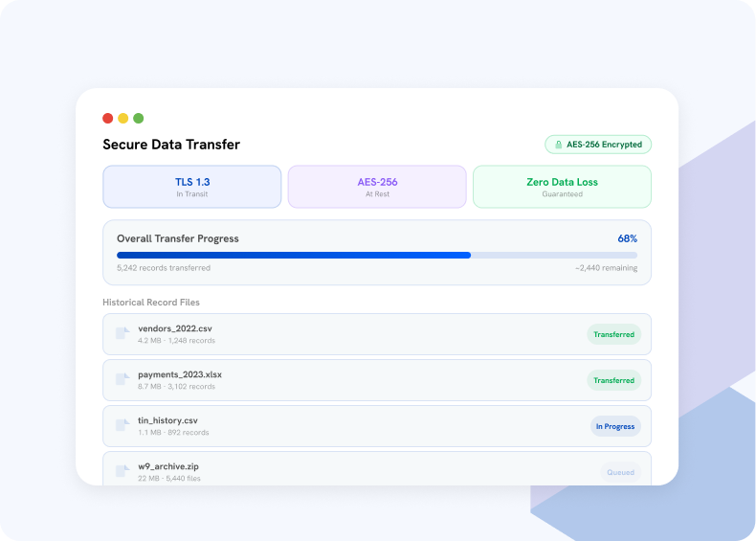Viewport: 756px width, 541px height.
Task: Click the overall transfer progress bar
Action: coord(377,256)
